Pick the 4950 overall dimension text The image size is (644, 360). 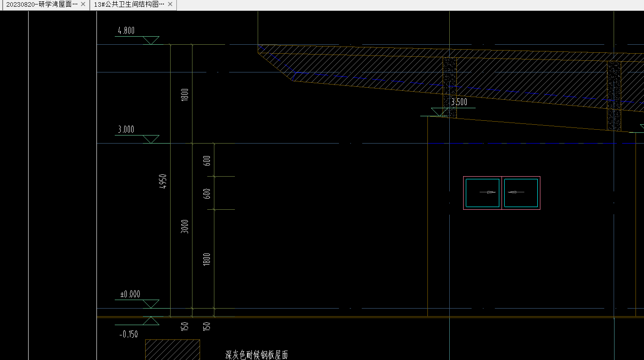(163, 181)
